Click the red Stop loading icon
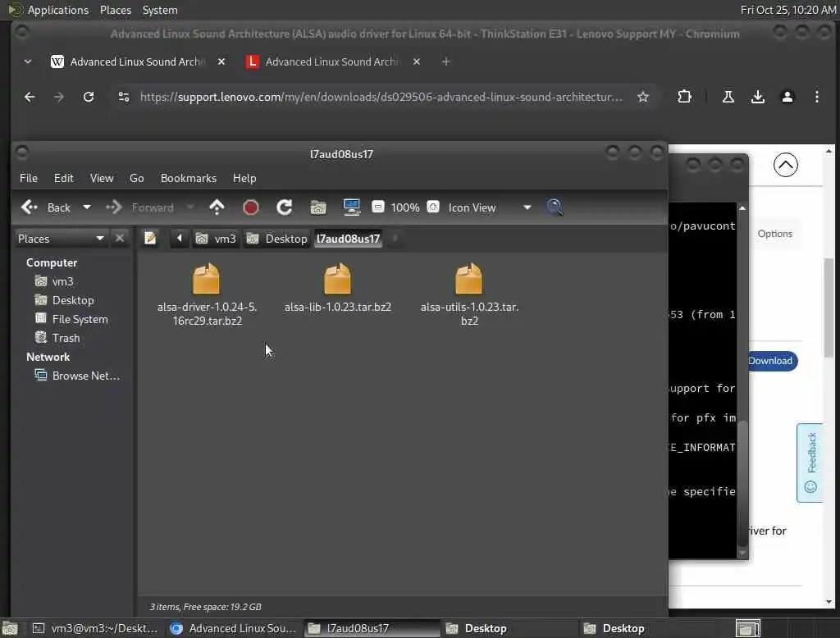 (251, 207)
